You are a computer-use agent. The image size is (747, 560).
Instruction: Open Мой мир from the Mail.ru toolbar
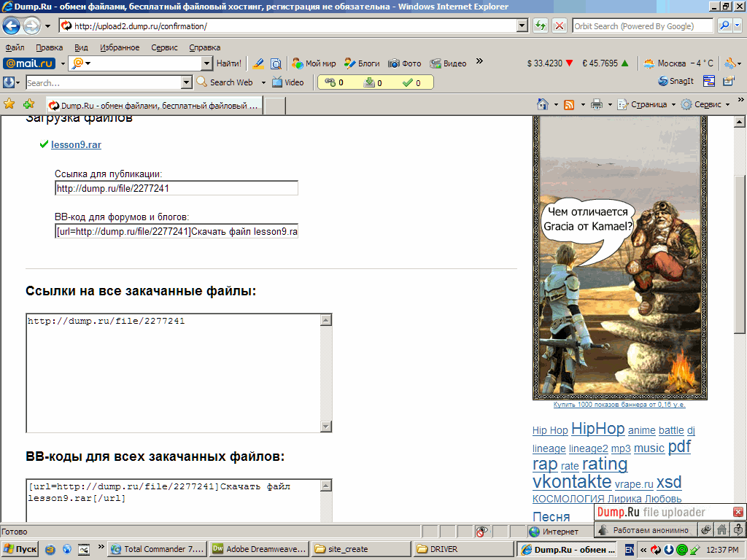click(x=314, y=63)
